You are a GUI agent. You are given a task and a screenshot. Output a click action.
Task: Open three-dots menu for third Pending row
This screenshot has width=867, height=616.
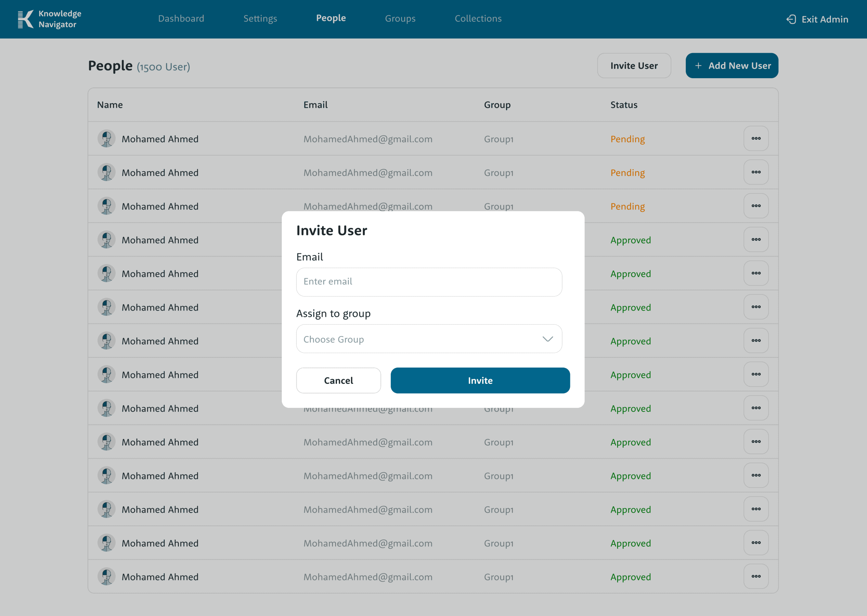point(756,206)
